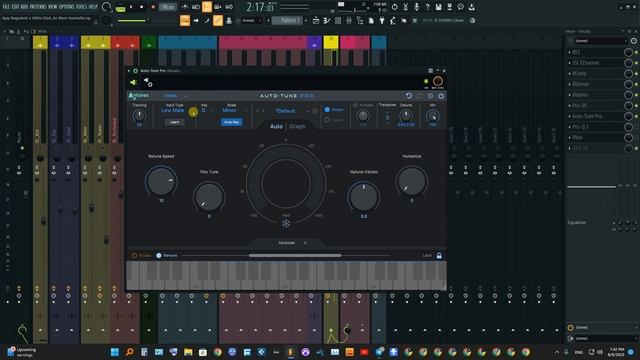Click the tempo field in transport
Screen dimensions: 640x360
click(168, 7)
